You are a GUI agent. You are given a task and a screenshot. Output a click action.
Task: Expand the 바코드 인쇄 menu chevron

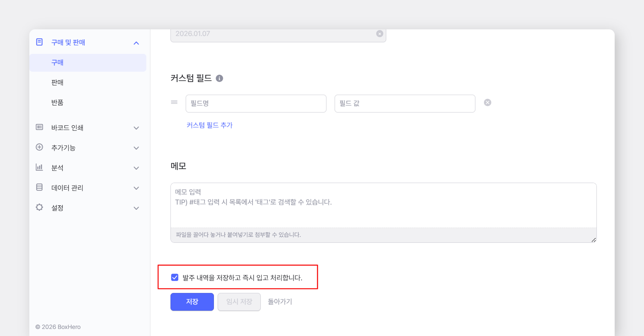pyautogui.click(x=136, y=128)
